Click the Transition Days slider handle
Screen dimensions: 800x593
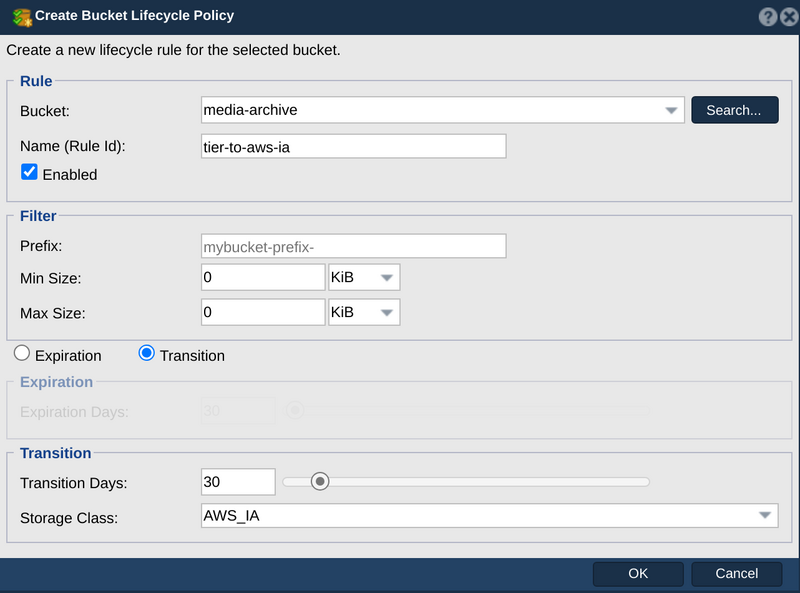click(320, 481)
